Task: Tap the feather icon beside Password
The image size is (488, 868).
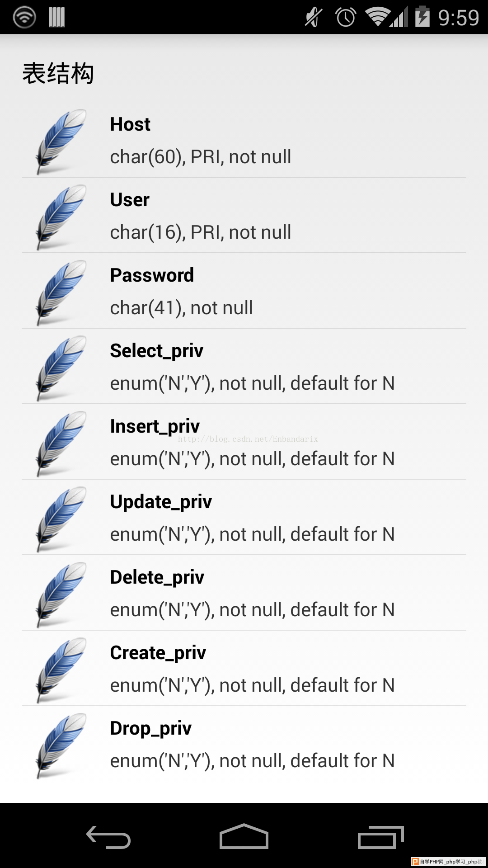Action: pyautogui.click(x=61, y=292)
